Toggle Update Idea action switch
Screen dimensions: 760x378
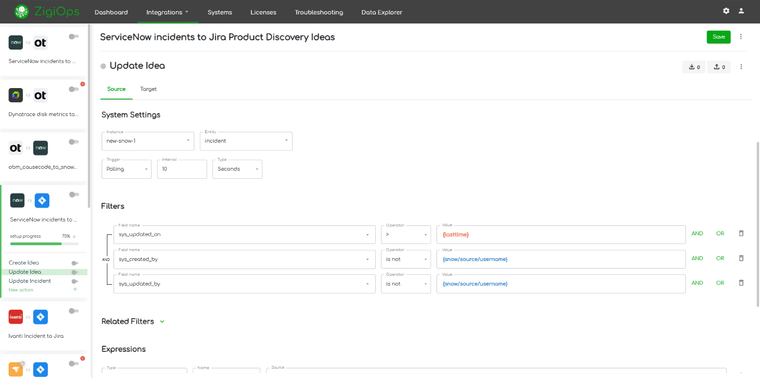75,272
